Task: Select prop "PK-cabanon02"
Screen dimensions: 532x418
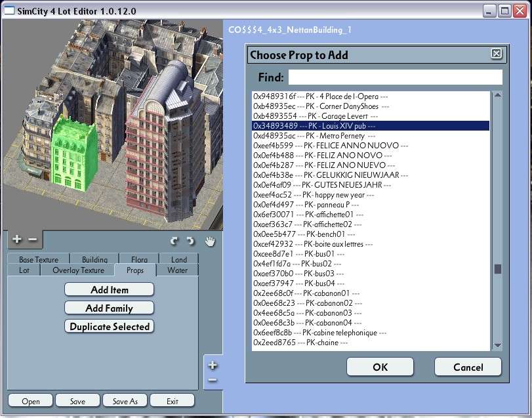Action: pyautogui.click(x=371, y=303)
